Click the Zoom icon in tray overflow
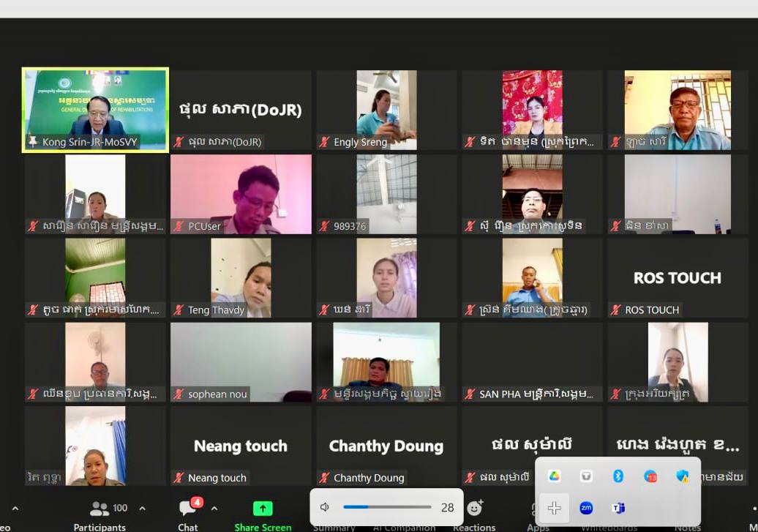 (586, 508)
